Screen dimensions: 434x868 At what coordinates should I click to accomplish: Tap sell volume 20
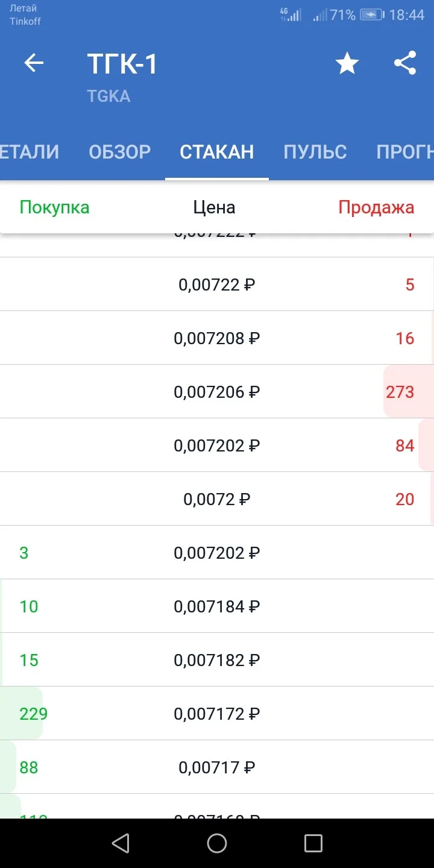(405, 499)
